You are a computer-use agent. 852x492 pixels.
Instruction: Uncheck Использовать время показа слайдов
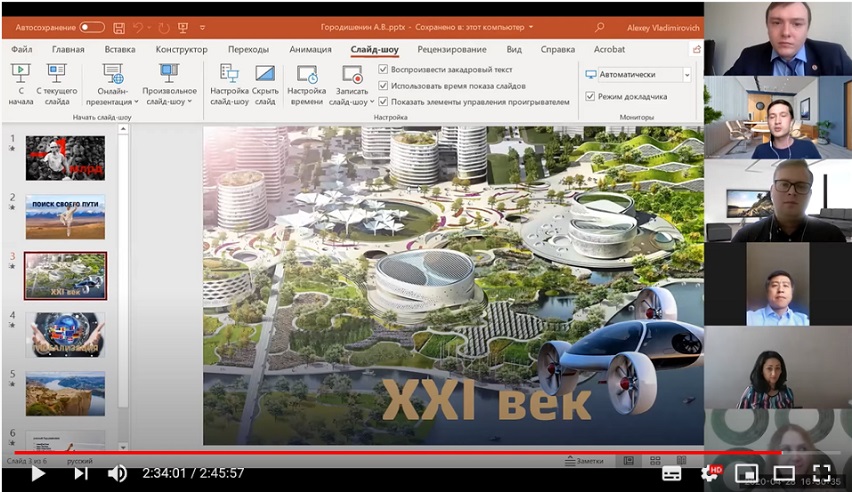pyautogui.click(x=384, y=86)
